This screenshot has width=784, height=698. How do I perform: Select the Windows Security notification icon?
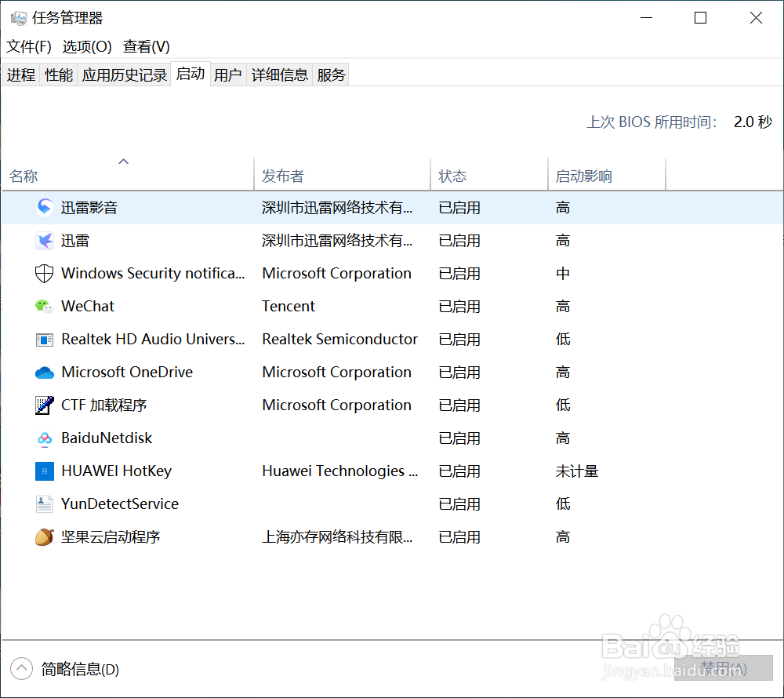click(45, 273)
